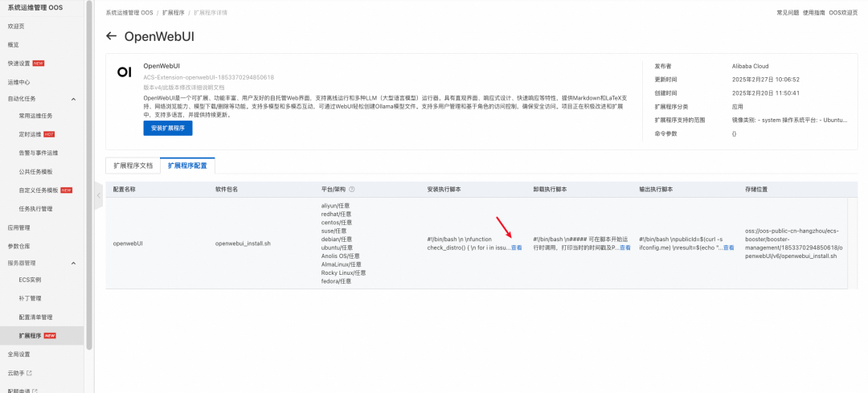Open 常见问题 in the top right
868x393 pixels.
pyautogui.click(x=787, y=12)
